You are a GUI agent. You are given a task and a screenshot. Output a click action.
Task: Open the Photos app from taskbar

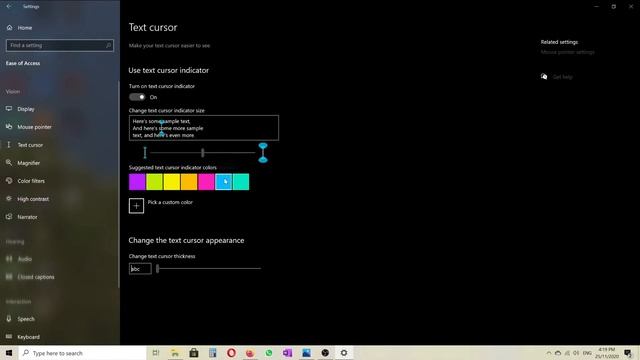(x=306, y=353)
